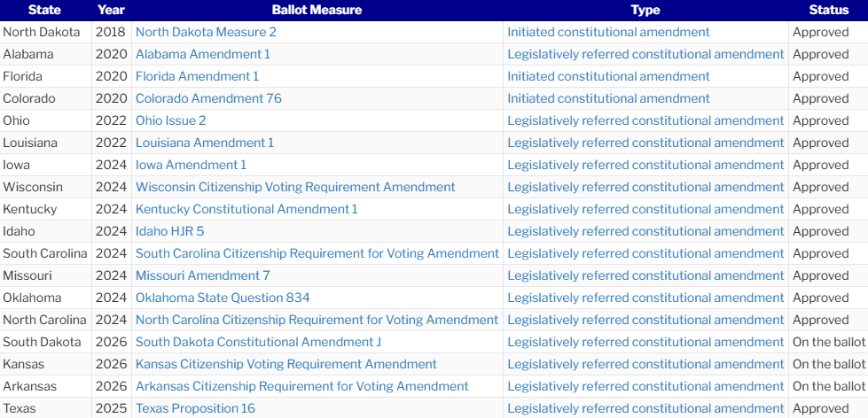This screenshot has width=868, height=418.
Task: Click the Type link in North Dakota 2018 row
Action: coord(608,32)
